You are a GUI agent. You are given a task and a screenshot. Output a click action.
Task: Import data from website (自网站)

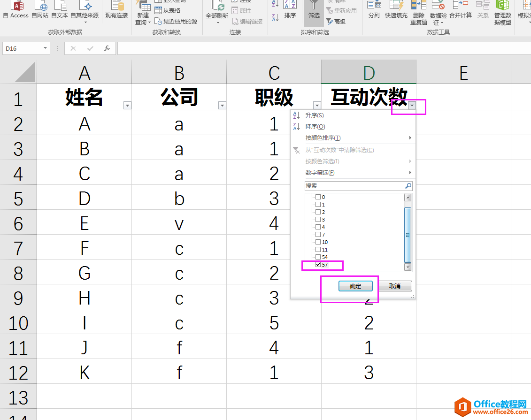(40, 9)
